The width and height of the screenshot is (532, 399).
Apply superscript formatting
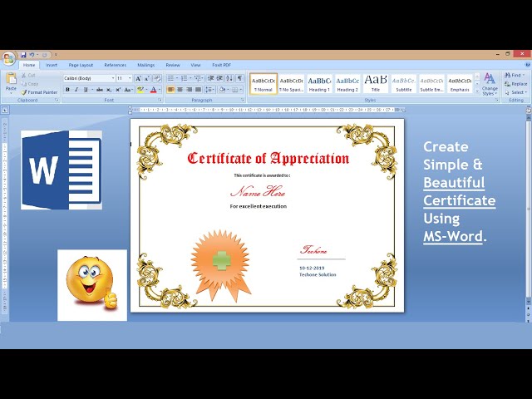pyautogui.click(x=118, y=90)
